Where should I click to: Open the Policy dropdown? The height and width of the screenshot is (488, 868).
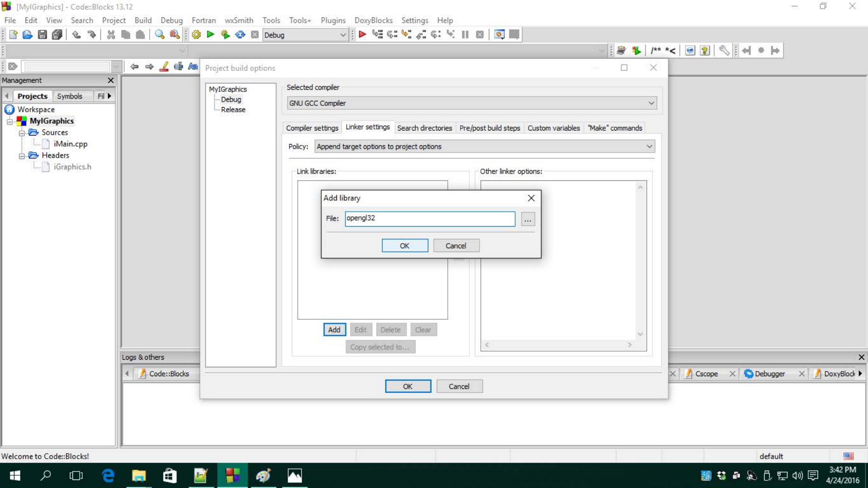pyautogui.click(x=484, y=147)
